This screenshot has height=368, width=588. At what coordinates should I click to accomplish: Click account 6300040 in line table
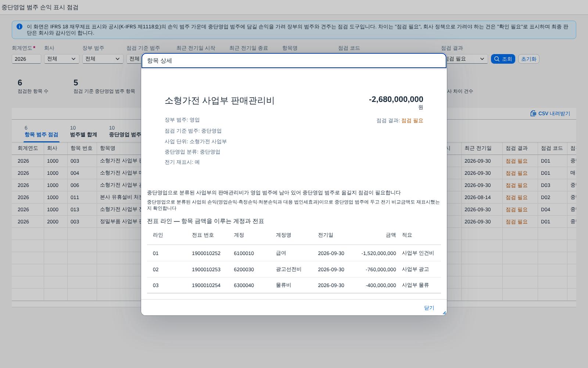[x=244, y=285]
